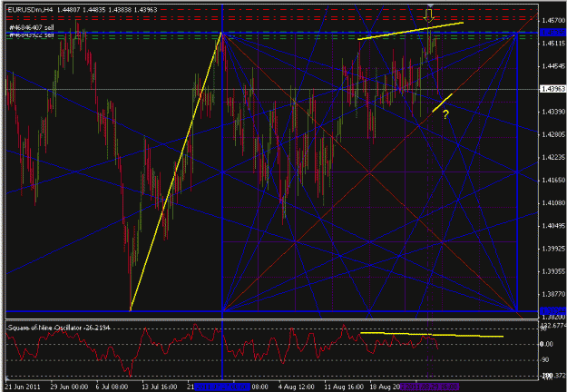Click the 29 Jun 00:00 time label
The height and width of the screenshot is (392, 567).
69,387
